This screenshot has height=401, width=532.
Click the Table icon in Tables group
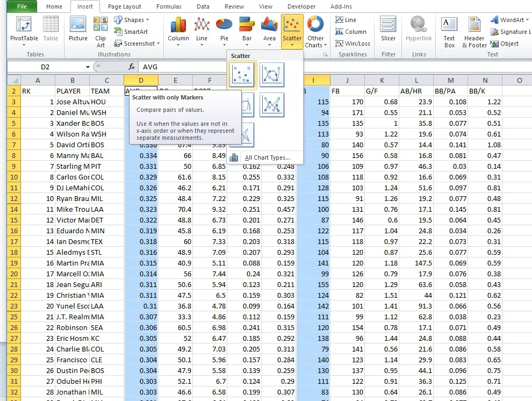tap(51, 29)
